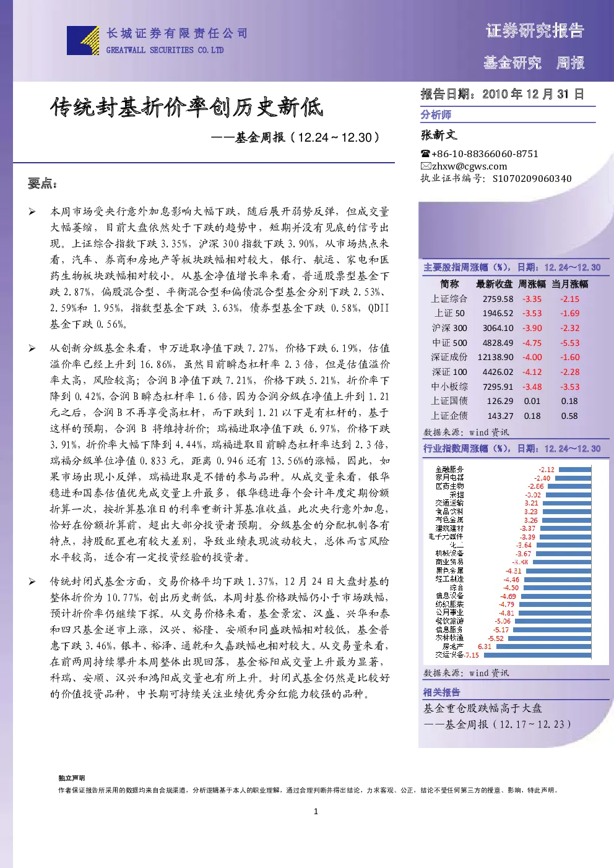Click the 周涨幅 column header

pyautogui.click(x=532, y=284)
